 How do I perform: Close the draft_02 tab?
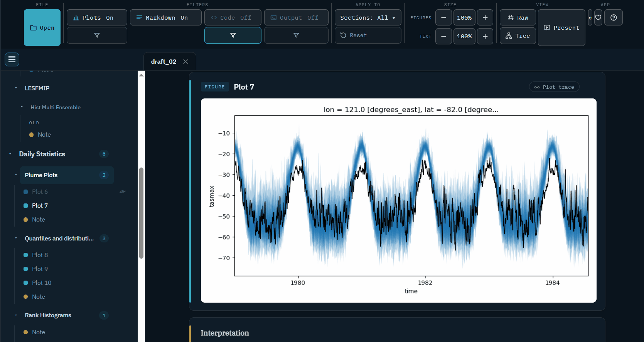(x=185, y=62)
